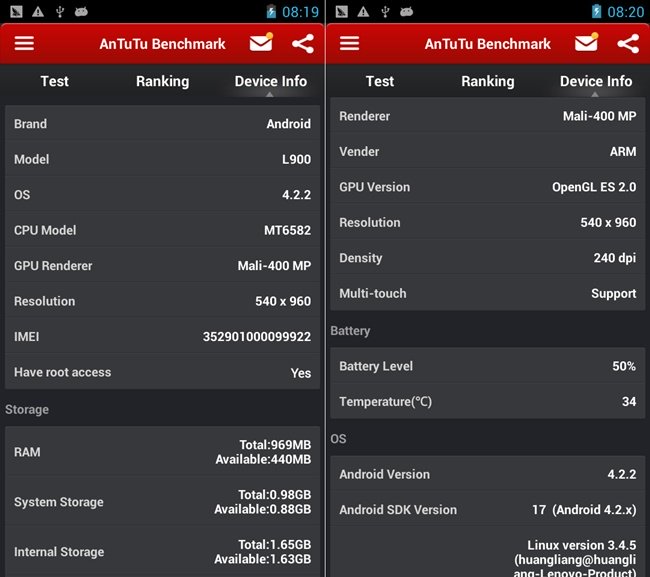Tap the battery charging icon beside 08:20
650x577 pixels.
[597, 12]
